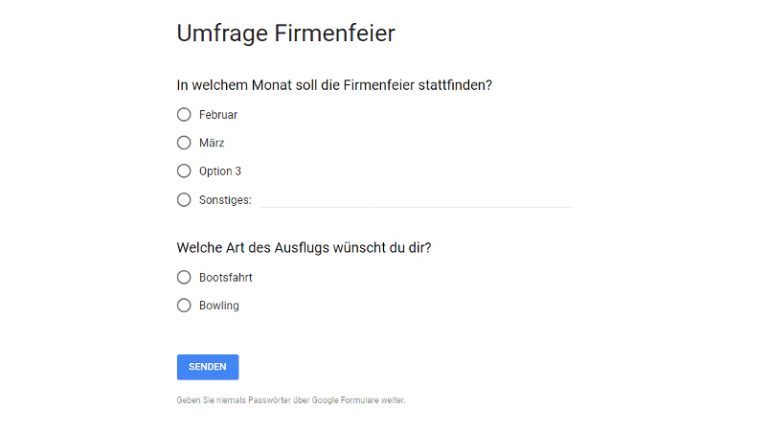
Task: Pick the Bootsfahrt radio button
Action: click(x=184, y=277)
